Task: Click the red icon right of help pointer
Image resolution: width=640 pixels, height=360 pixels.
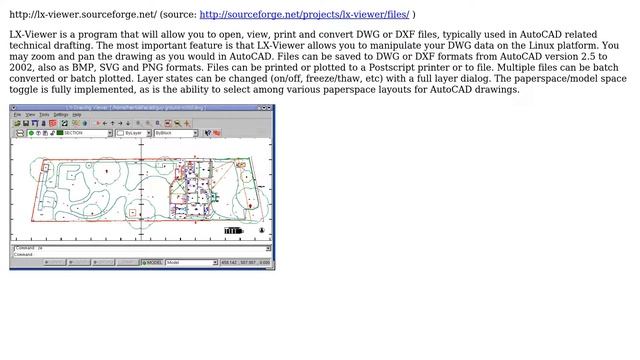Action: 217,133
